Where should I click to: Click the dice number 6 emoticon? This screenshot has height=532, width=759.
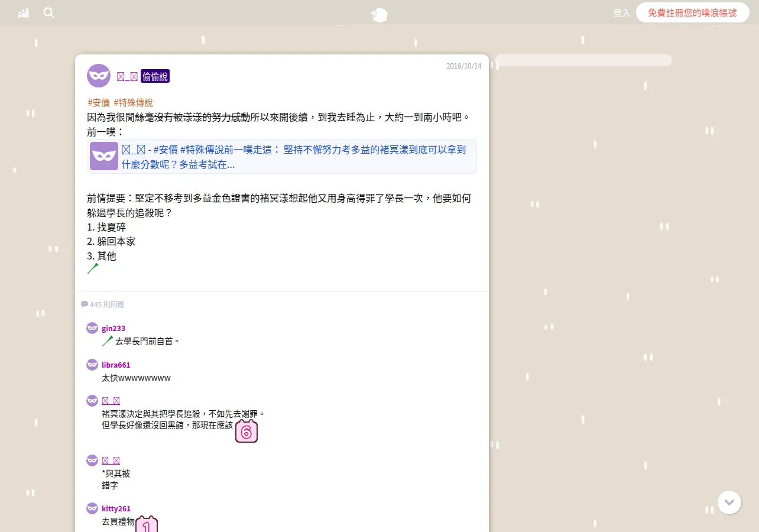pos(246,432)
